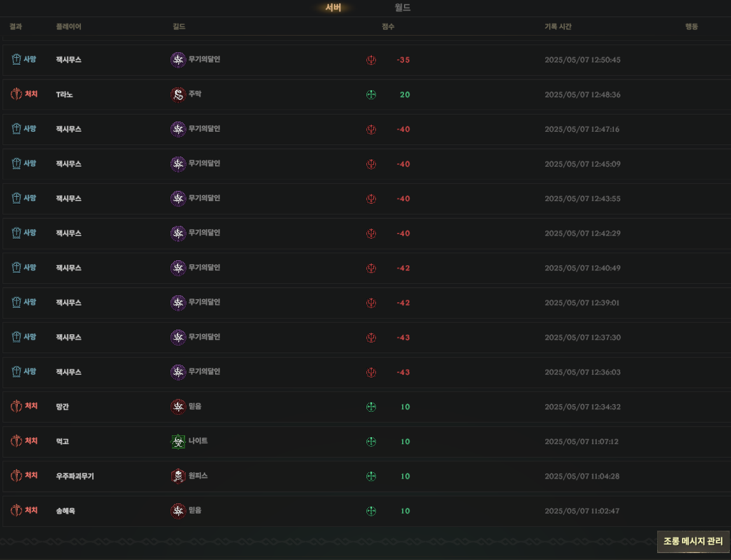Click the 길드 column header
Viewport: 731px width, 560px height.
point(179,27)
